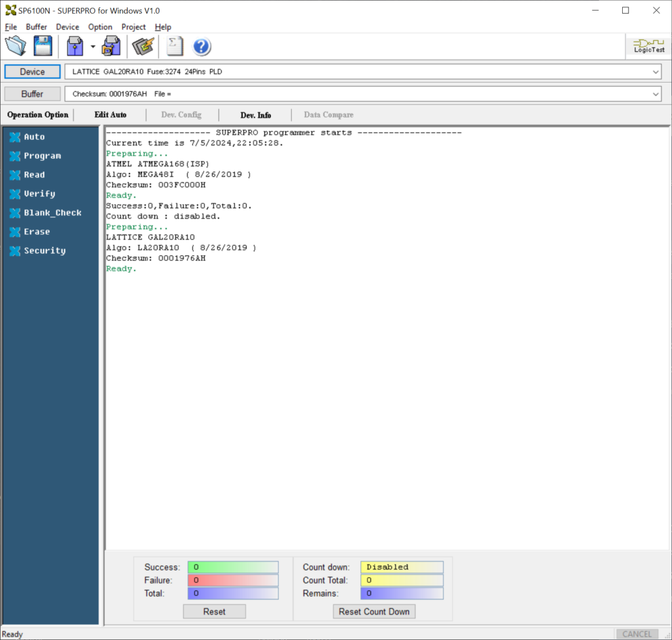Image resolution: width=672 pixels, height=640 pixels.
Task: Expand the LATTICE GAL20RA10 device dropdown
Action: click(656, 72)
